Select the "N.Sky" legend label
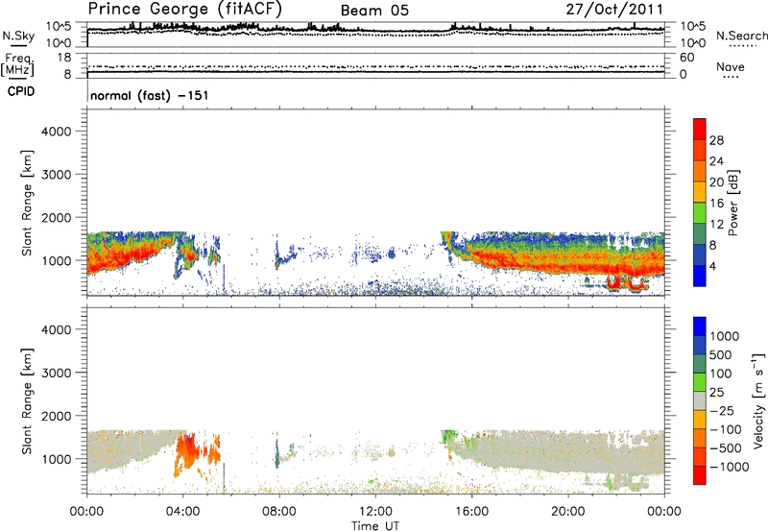 18,36
